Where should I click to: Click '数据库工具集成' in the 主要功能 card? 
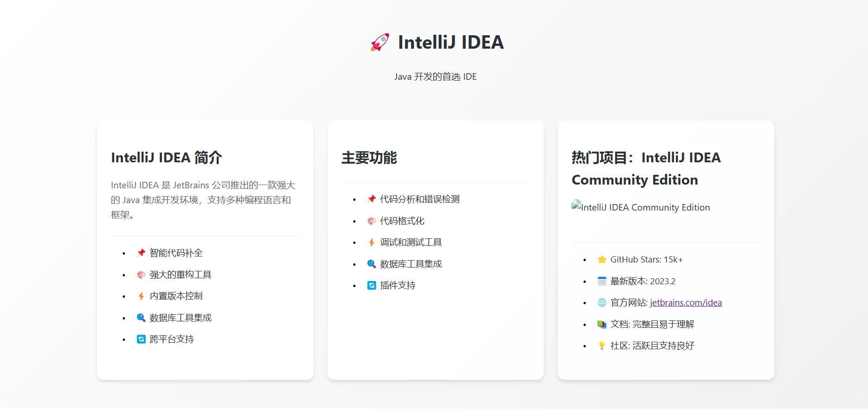tap(411, 264)
